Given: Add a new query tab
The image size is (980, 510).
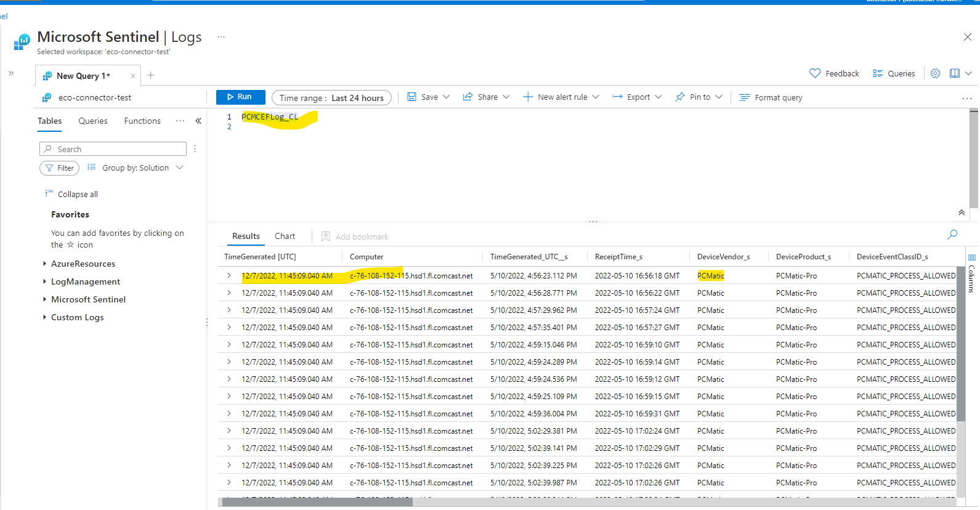Looking at the screenshot, I should click(x=151, y=75).
